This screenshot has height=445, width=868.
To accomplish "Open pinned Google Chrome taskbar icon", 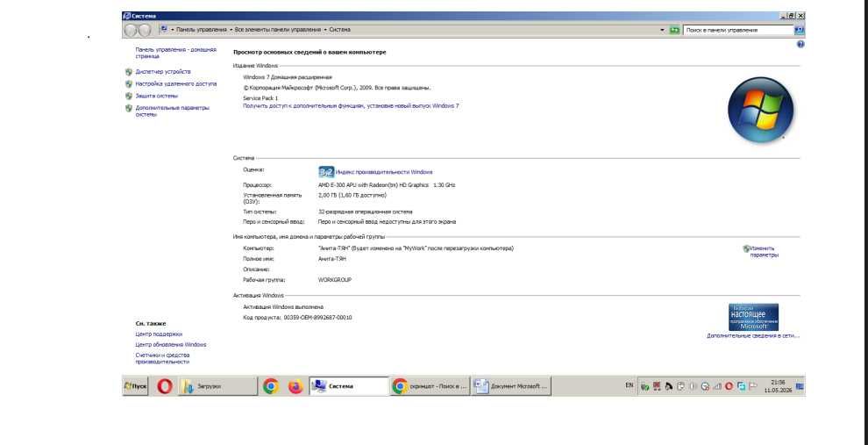I will pyautogui.click(x=270, y=385).
